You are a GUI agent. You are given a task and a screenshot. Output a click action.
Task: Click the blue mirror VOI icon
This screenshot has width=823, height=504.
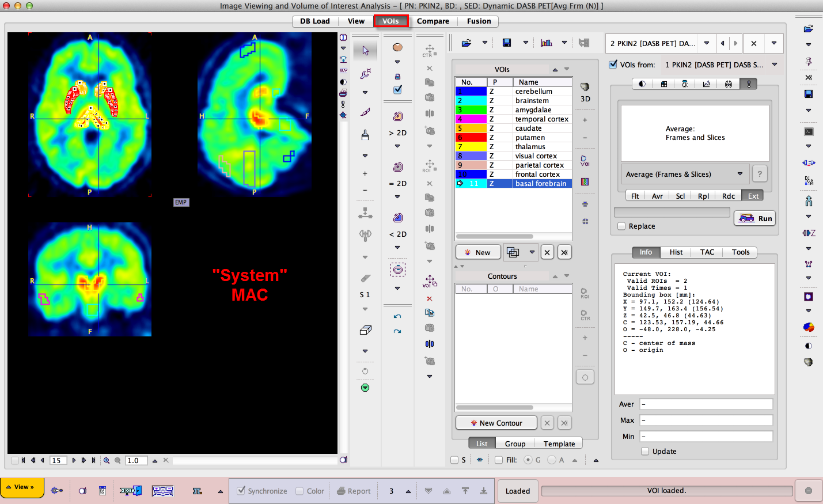point(430,344)
